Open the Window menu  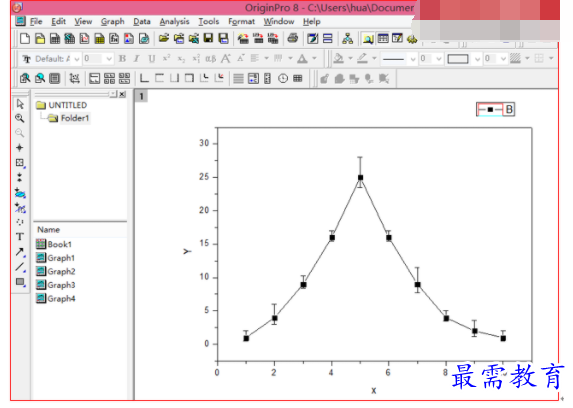(279, 22)
